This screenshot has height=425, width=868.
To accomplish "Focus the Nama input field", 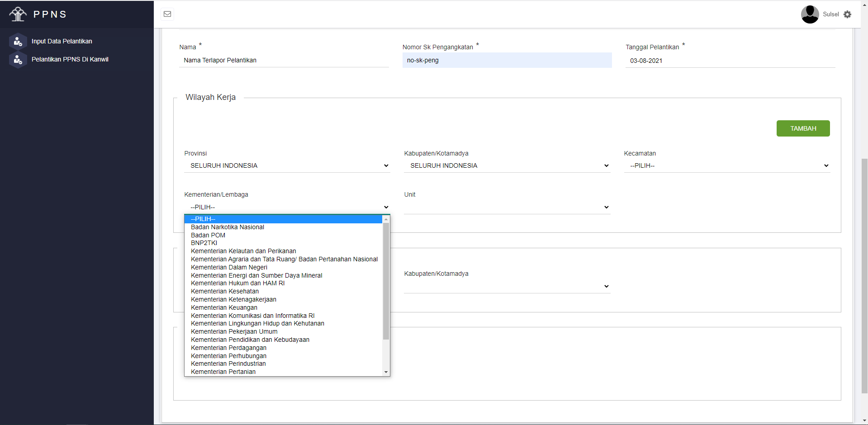I will coord(284,60).
